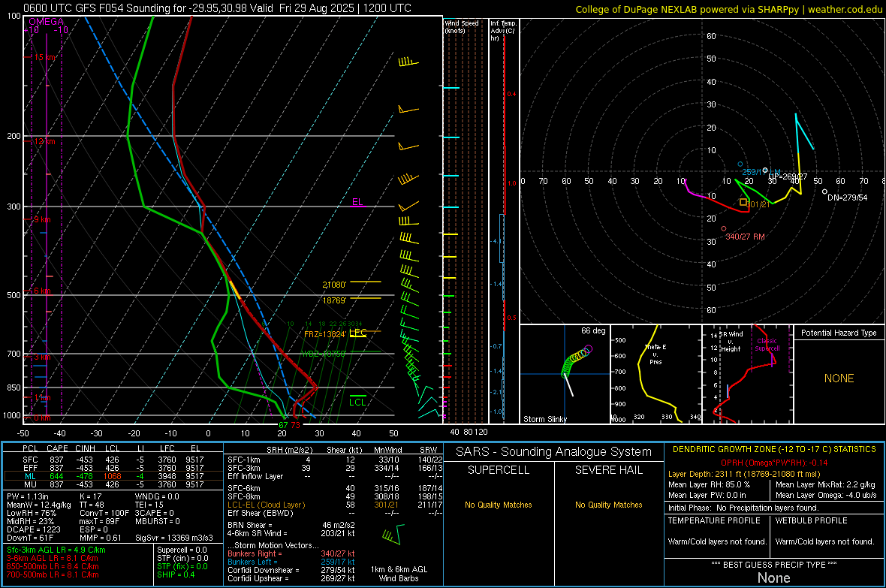Screen dimensions: 886x588
Task: Click the Mean Layer RH: 85.0 % value
Action: 709,484
